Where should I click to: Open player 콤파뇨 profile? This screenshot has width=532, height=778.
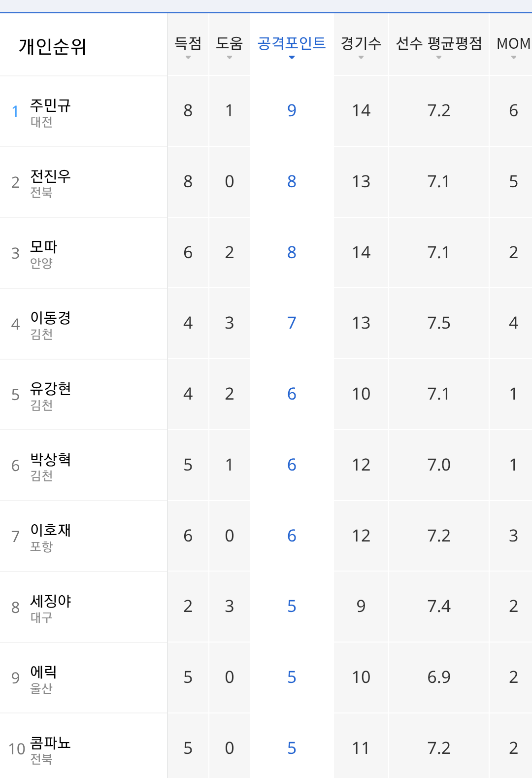click(50, 743)
